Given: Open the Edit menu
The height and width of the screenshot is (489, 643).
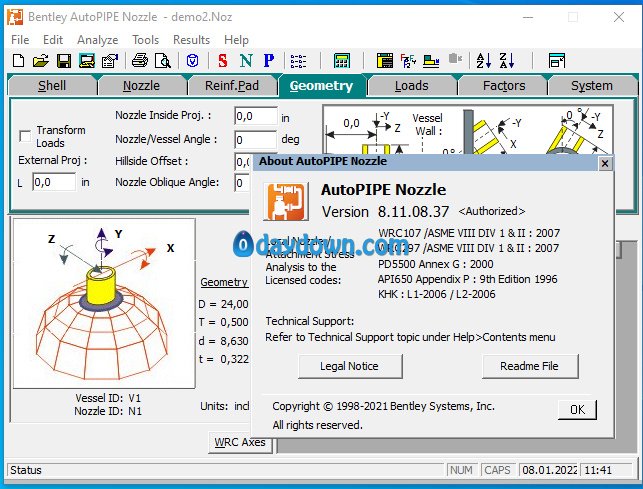Looking at the screenshot, I should click(x=53, y=40).
